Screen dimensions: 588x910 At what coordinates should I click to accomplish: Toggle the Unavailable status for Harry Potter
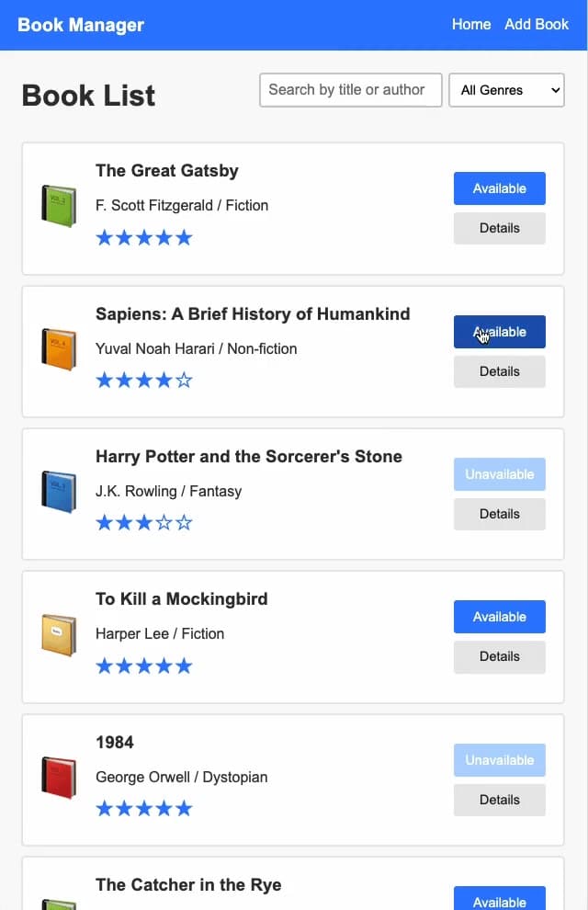click(x=499, y=474)
